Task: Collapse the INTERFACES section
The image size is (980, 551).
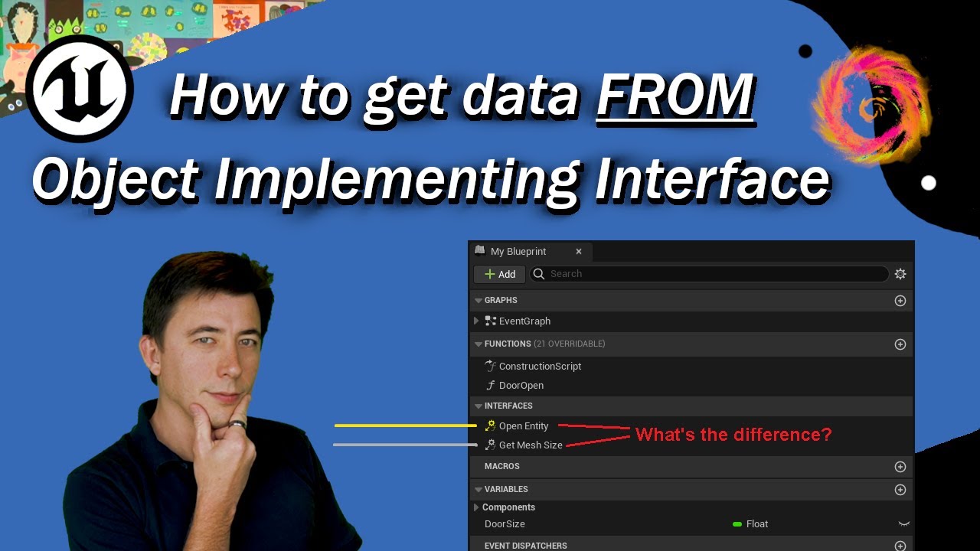Action: [x=479, y=406]
